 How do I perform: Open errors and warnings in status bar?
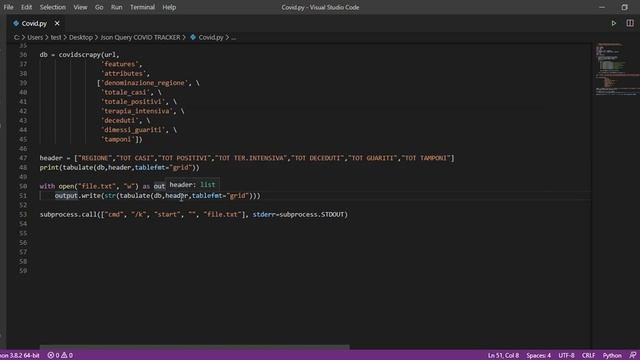point(60,356)
